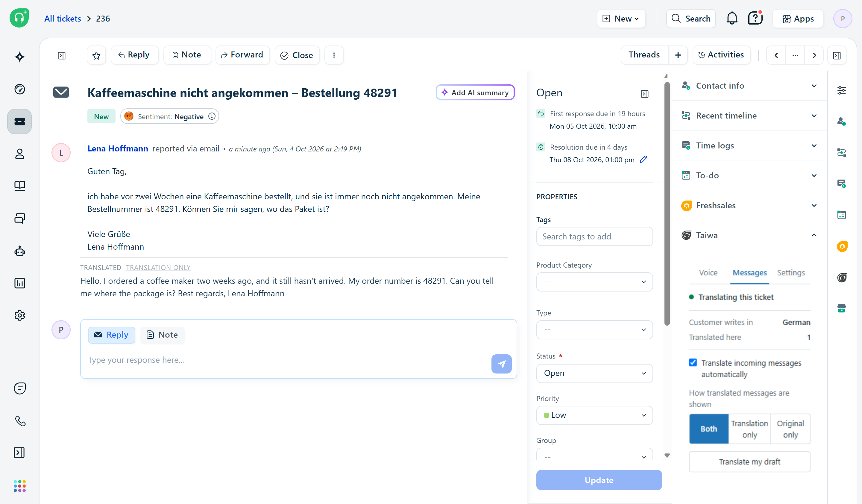Viewport: 862px width, 504px height.
Task: Open the Taiwa spiral icon in right rail
Action: [842, 277]
